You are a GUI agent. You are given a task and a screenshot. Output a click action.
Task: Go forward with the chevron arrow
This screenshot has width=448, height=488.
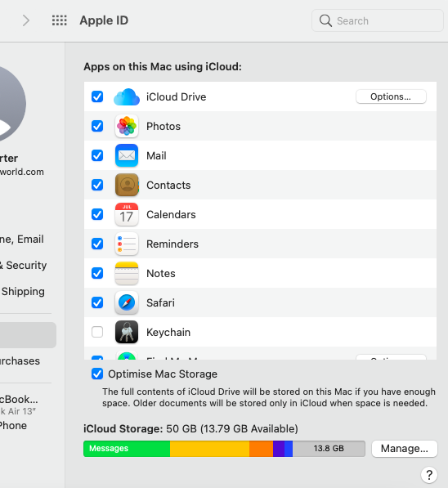click(26, 20)
